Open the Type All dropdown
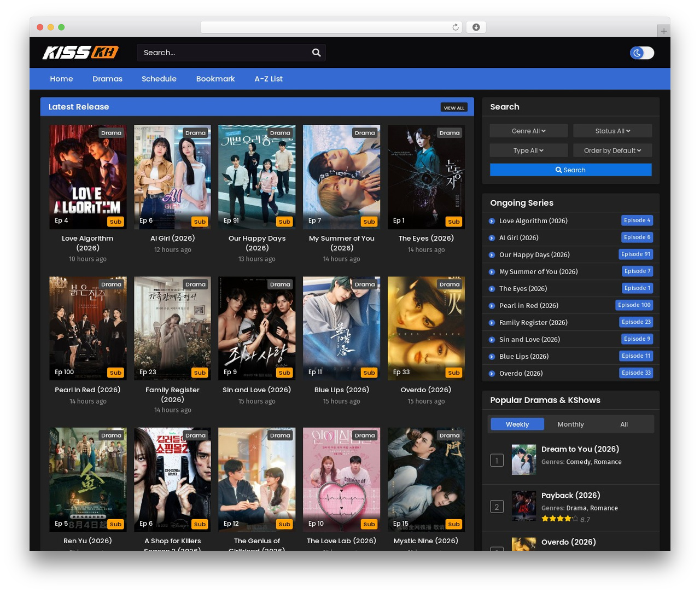 [x=529, y=150]
